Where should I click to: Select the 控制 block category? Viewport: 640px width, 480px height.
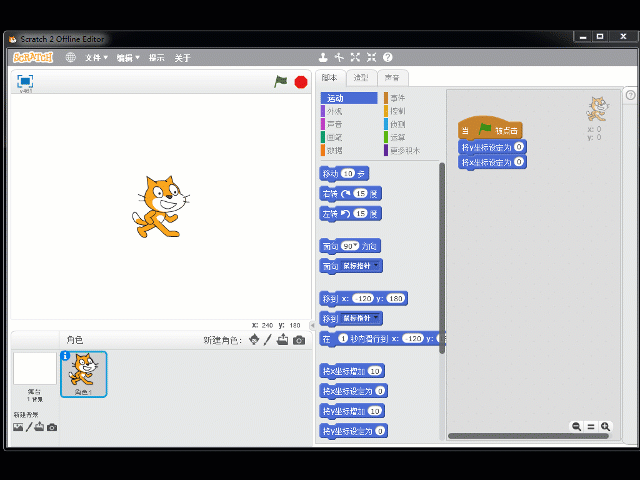[x=411, y=111]
